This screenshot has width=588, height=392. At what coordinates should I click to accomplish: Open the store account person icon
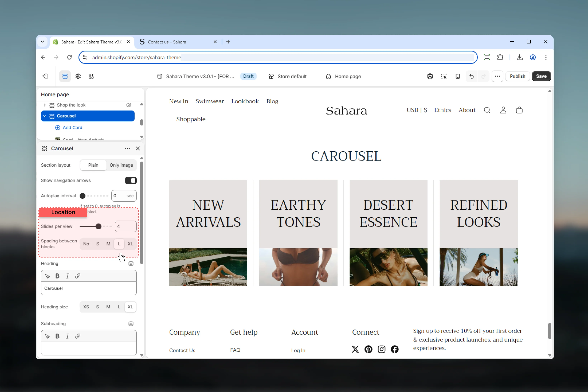[503, 110]
